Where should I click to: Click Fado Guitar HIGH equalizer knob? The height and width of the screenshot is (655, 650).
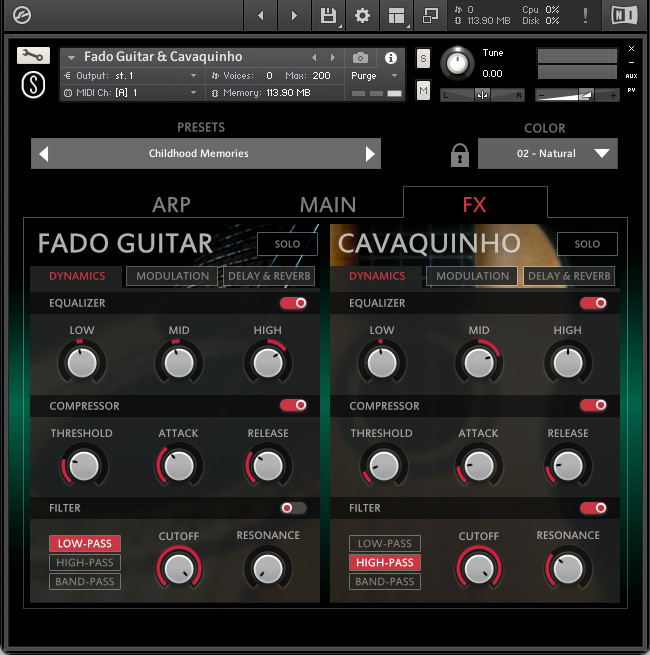coord(268,363)
